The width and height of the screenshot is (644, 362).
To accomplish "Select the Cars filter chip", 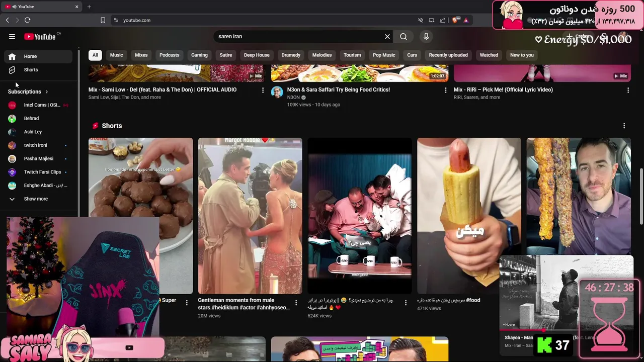I will (x=412, y=55).
